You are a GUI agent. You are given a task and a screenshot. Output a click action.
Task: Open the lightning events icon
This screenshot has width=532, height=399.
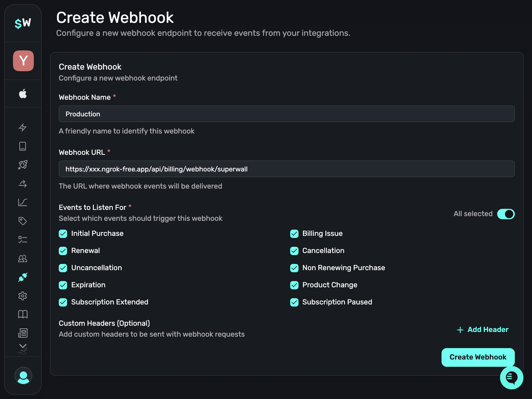point(23,128)
